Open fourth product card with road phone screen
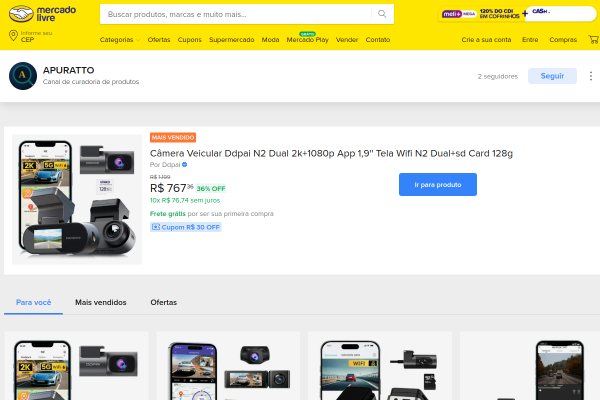The width and height of the screenshot is (600, 400). 530,366
